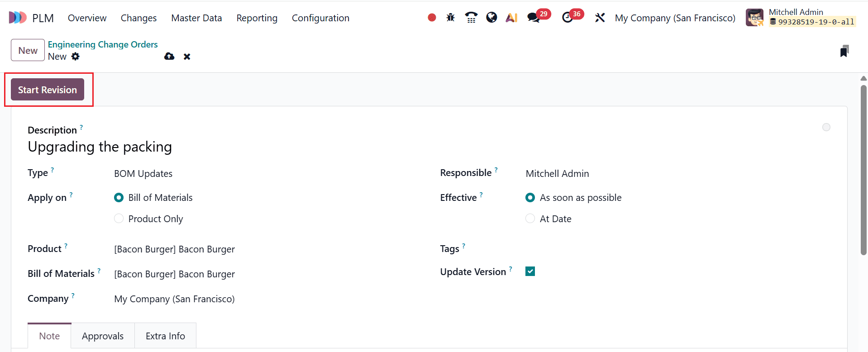Select Product Only radio option
The width and height of the screenshot is (868, 352).
click(119, 219)
